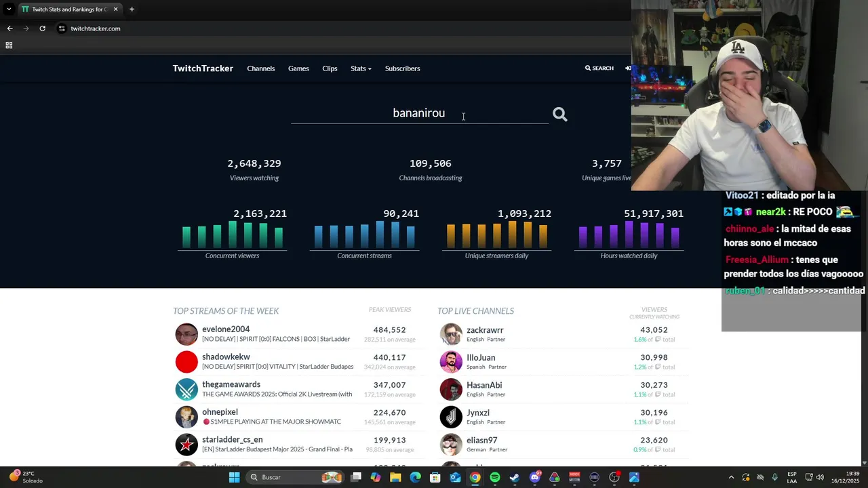Click TOP STREAMS OF THE WEEK heading
This screenshot has width=868, height=488.
[226, 310]
